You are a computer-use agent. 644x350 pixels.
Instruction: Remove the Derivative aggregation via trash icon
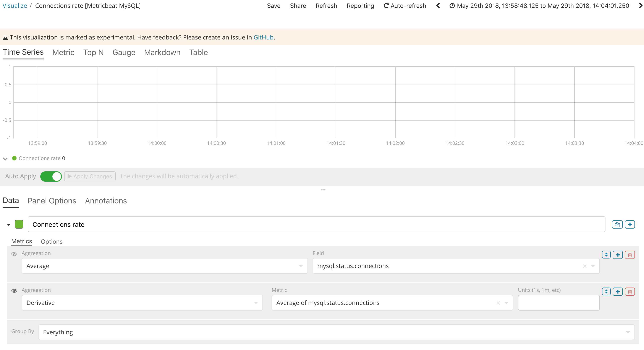630,291
